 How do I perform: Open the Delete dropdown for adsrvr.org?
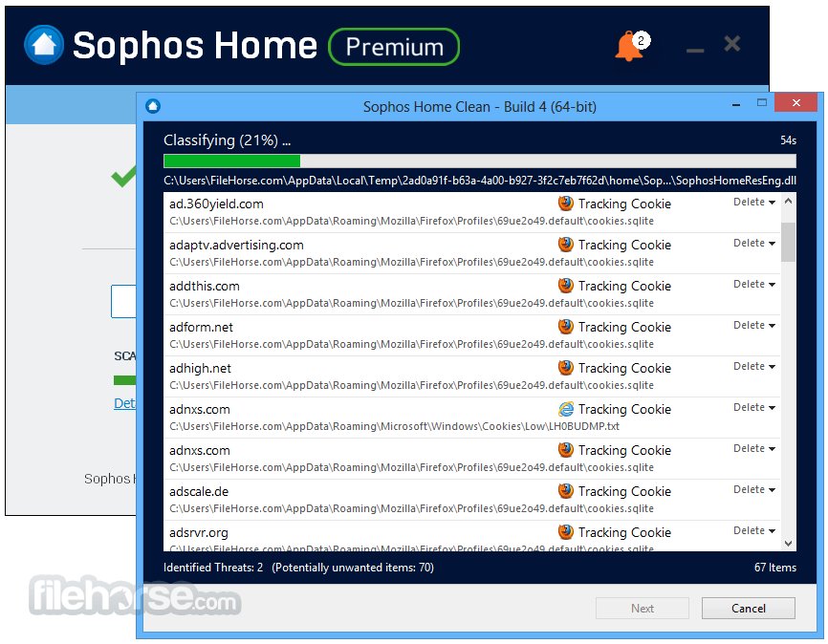[754, 531]
